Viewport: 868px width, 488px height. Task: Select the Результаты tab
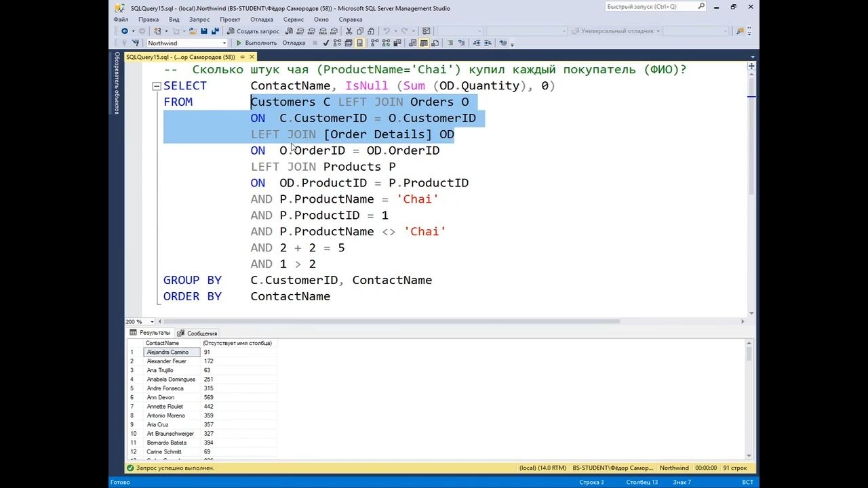151,333
